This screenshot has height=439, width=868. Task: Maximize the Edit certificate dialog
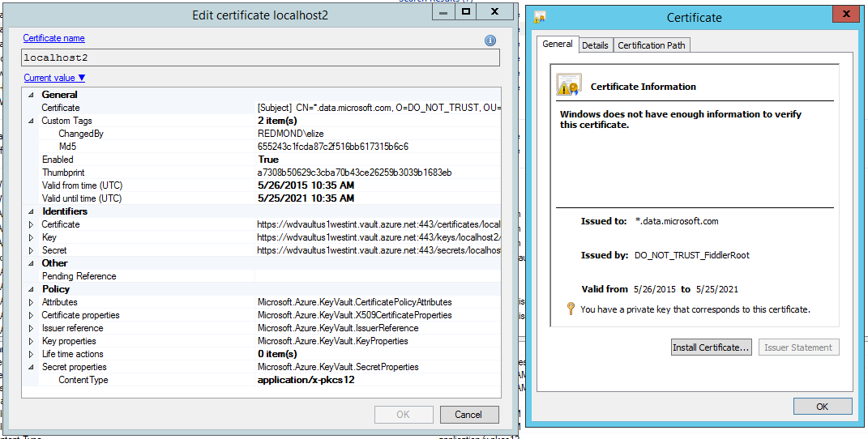tap(465, 12)
